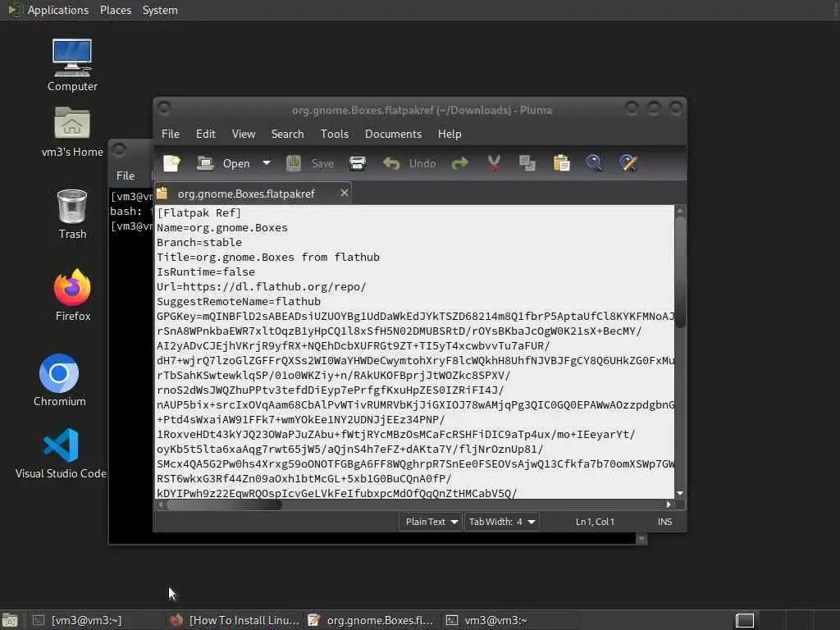
Task: Open the Tools menu
Action: [x=335, y=134]
